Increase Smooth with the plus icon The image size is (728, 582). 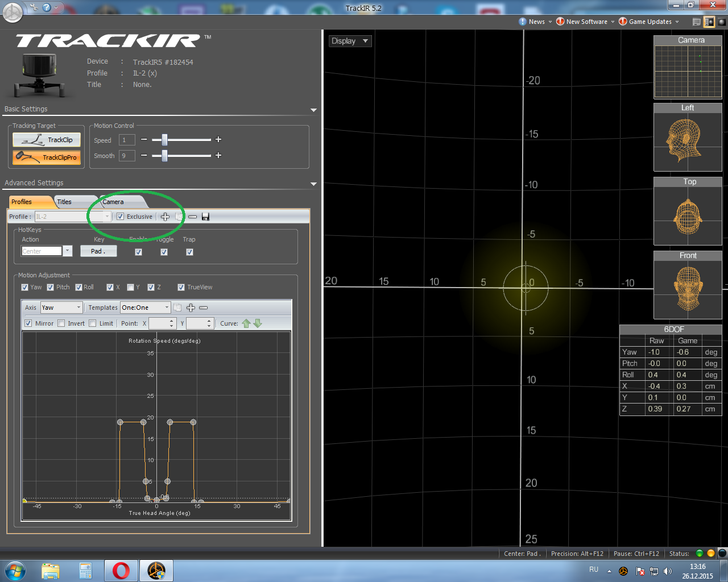[218, 155]
